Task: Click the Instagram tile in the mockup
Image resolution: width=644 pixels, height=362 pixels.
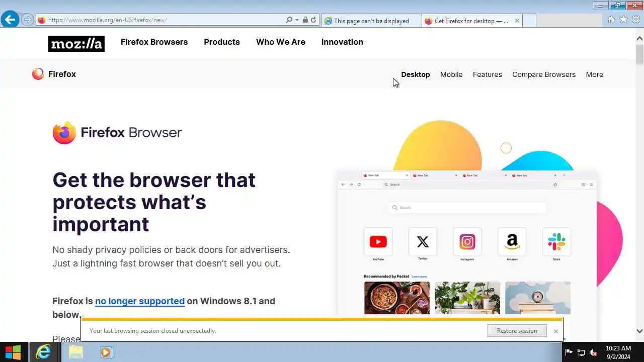Action: [x=467, y=242]
